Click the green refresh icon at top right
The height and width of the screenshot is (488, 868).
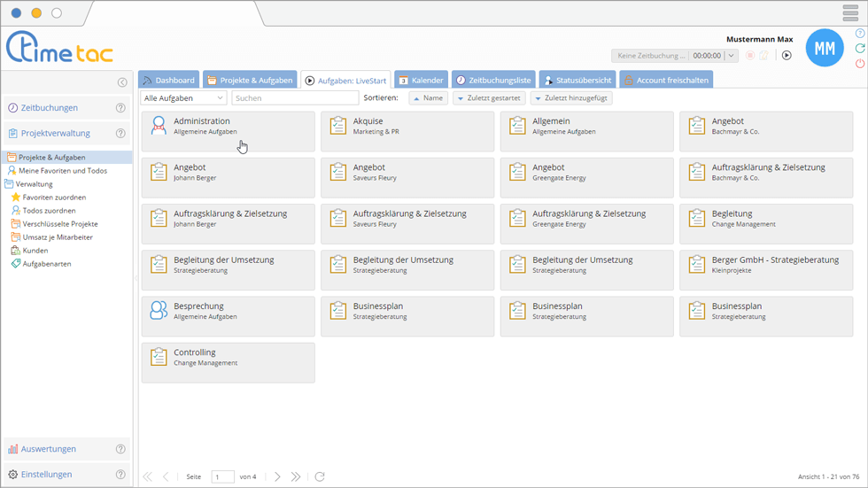click(860, 49)
